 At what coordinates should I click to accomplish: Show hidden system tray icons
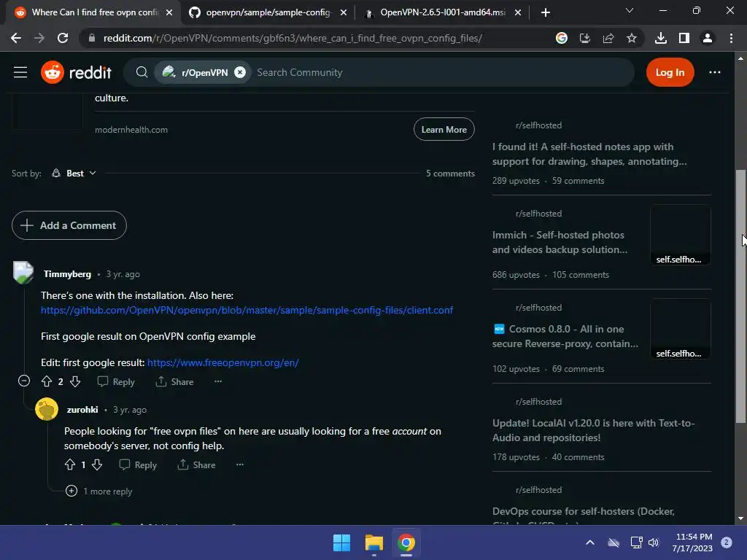(x=589, y=542)
